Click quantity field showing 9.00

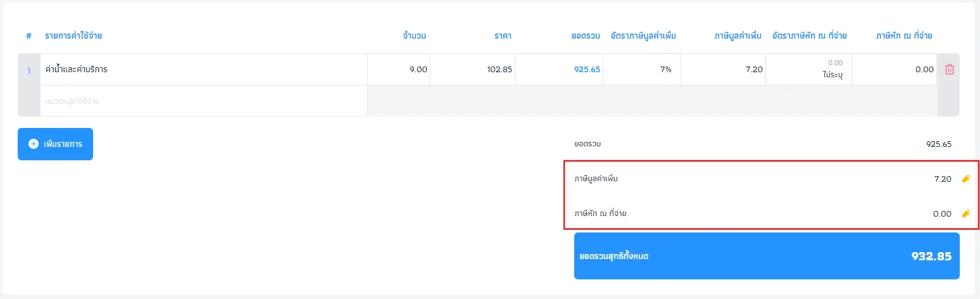pos(399,70)
